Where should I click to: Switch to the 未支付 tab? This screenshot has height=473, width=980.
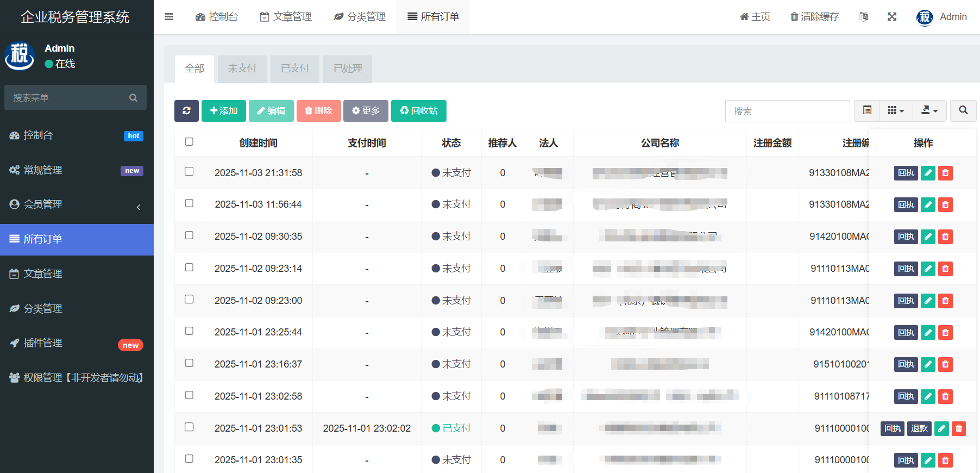[x=242, y=69]
